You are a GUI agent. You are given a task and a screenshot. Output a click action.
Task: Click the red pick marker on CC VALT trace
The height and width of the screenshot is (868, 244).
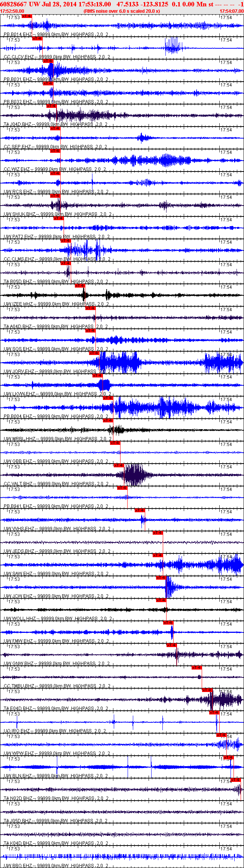tap(119, 465)
